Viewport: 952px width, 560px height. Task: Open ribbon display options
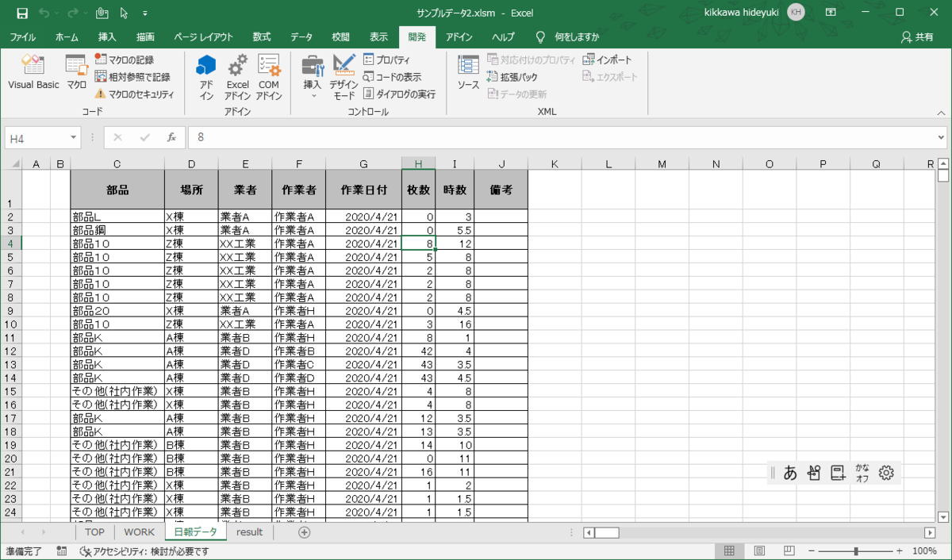pyautogui.click(x=831, y=13)
